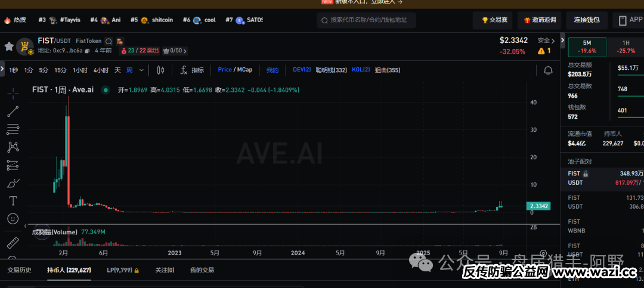Open the candlestick chart style picker
Image resolution: width=644 pixels, height=288 pixels.
(x=160, y=70)
